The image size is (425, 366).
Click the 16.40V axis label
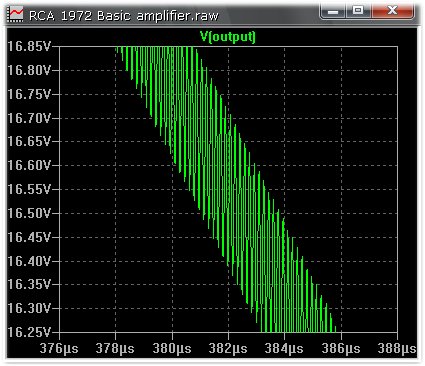[29, 261]
